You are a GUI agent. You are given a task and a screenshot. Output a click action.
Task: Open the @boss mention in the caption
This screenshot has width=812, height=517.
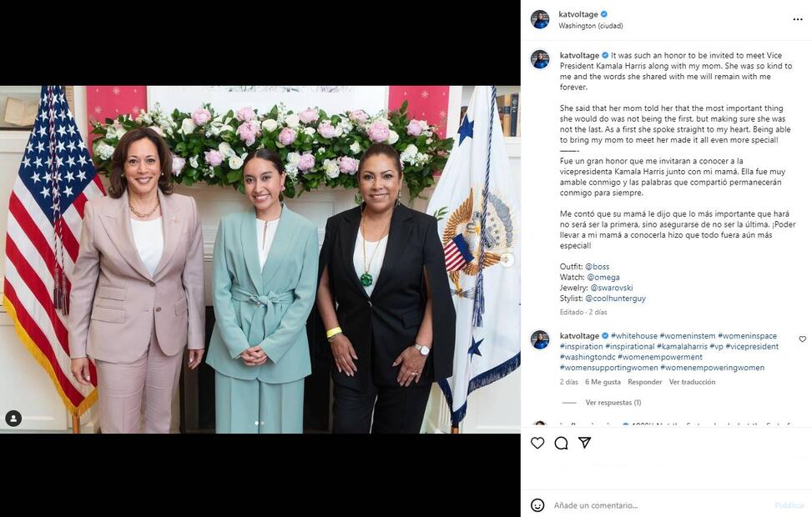[597, 267]
